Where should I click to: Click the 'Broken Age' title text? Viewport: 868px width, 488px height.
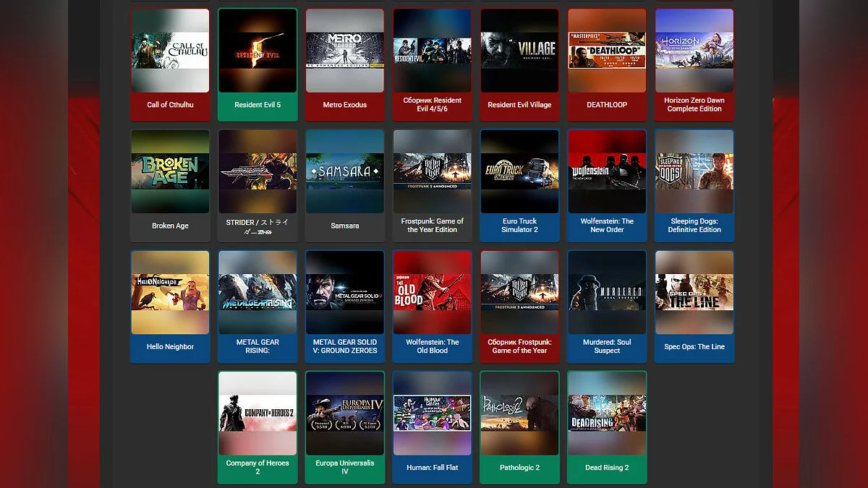(170, 226)
